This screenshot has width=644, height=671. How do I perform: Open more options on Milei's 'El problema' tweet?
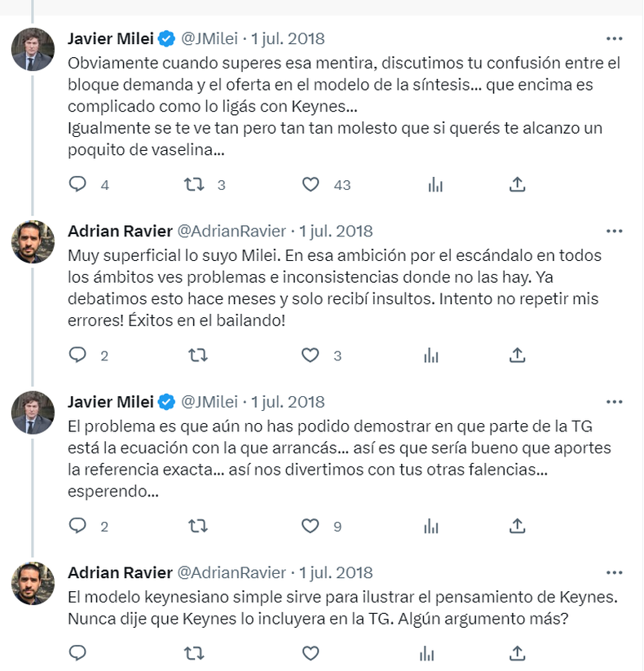(x=614, y=402)
